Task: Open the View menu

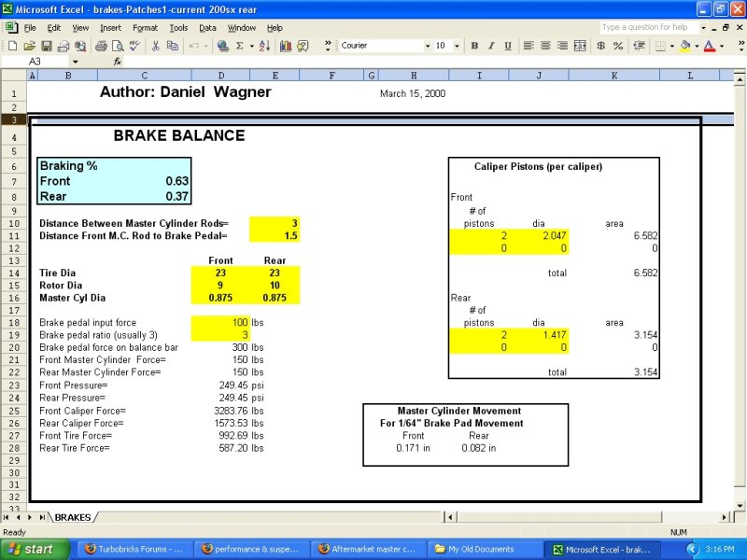Action: [x=80, y=28]
